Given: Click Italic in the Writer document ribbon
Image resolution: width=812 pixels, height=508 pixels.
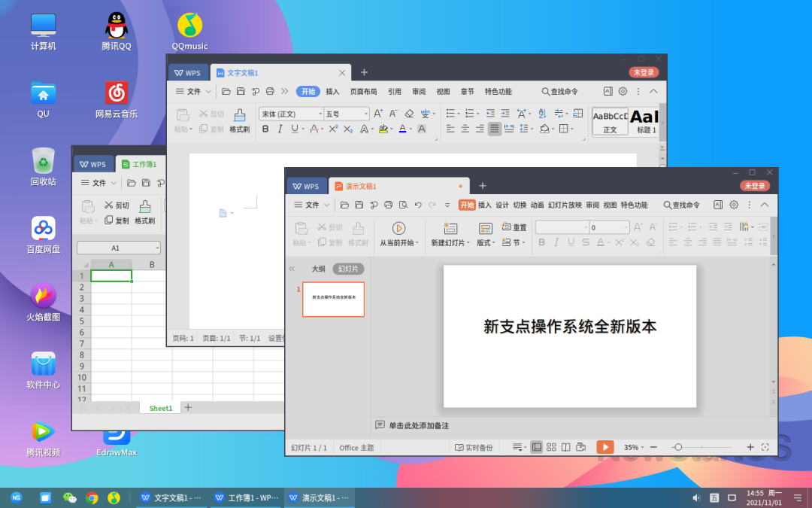Looking at the screenshot, I should [280, 129].
